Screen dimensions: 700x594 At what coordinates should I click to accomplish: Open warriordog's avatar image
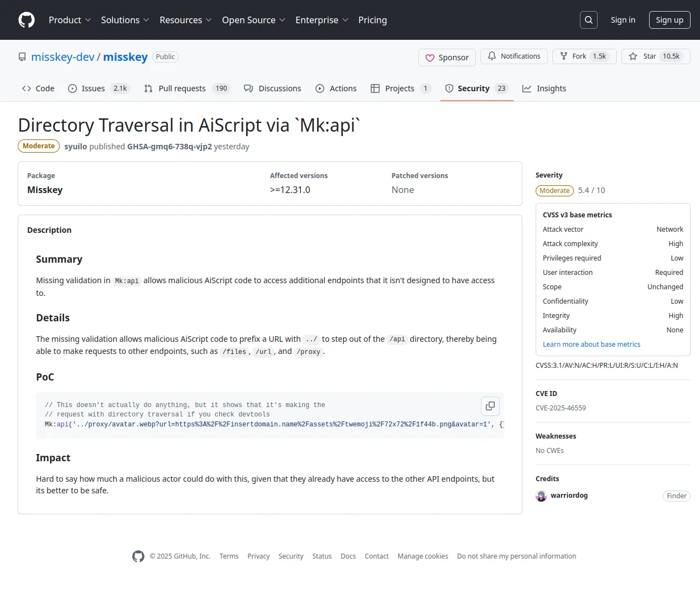click(x=541, y=496)
